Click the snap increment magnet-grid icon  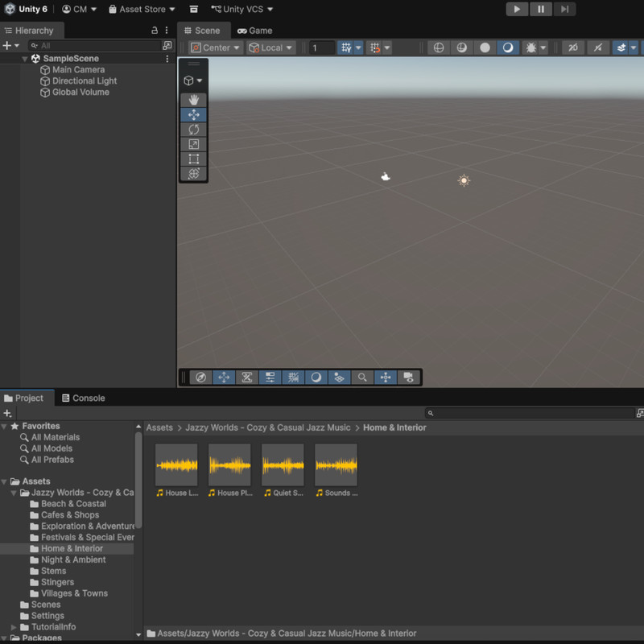pos(375,47)
